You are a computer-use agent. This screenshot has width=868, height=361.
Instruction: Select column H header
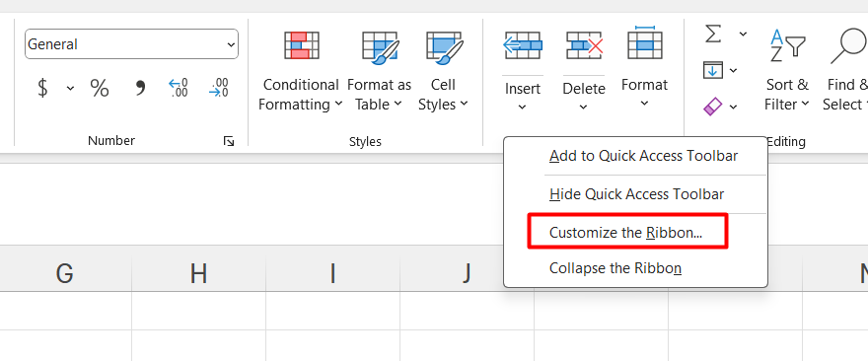198,273
